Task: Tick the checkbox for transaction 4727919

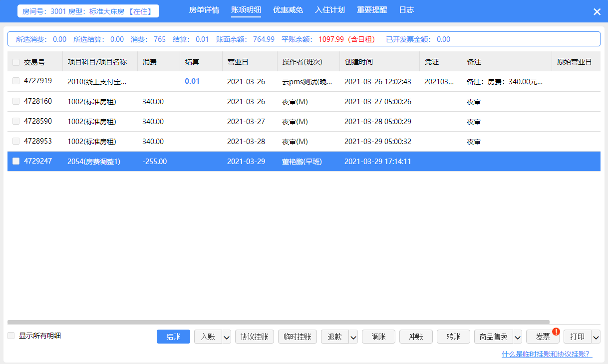Action: (16, 81)
